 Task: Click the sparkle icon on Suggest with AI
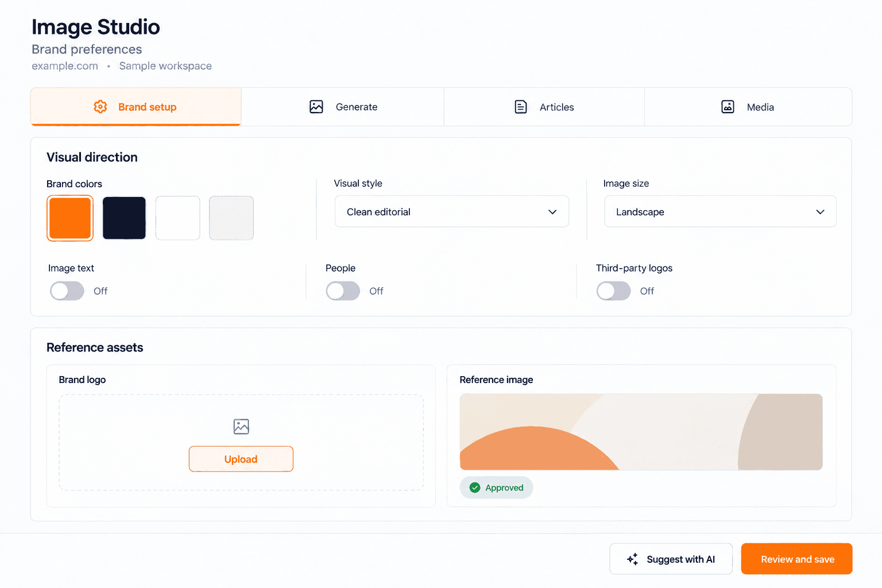(632, 559)
